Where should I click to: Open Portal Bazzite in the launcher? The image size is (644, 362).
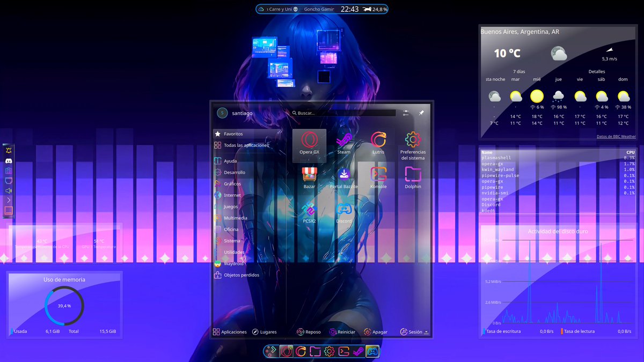[x=344, y=179]
